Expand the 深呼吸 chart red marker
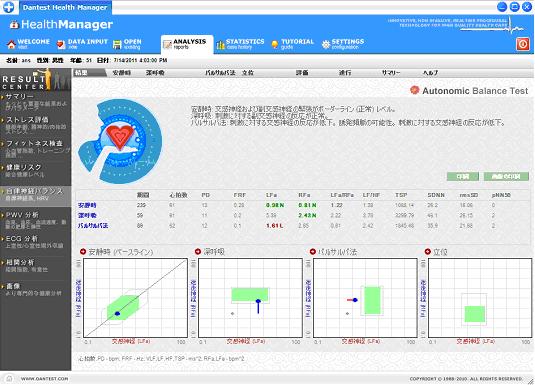 [x=198, y=252]
